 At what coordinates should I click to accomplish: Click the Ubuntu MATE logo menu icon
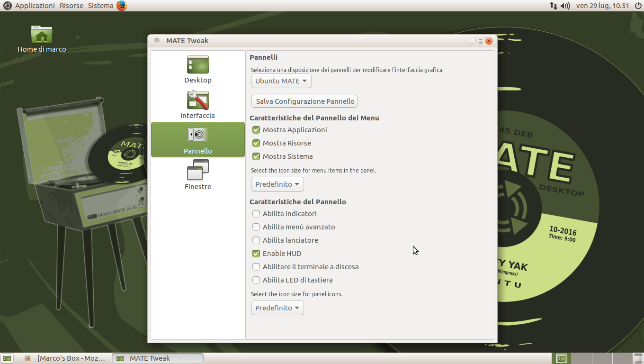pos(7,6)
